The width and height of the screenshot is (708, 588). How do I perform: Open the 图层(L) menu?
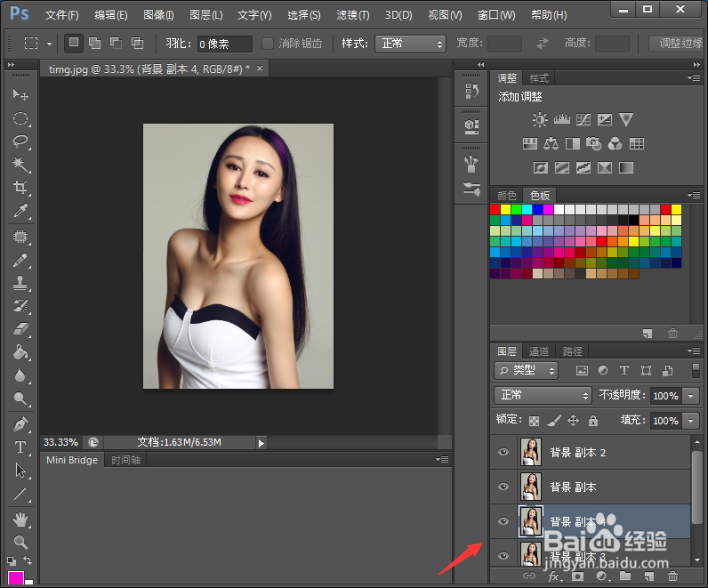coord(205,15)
